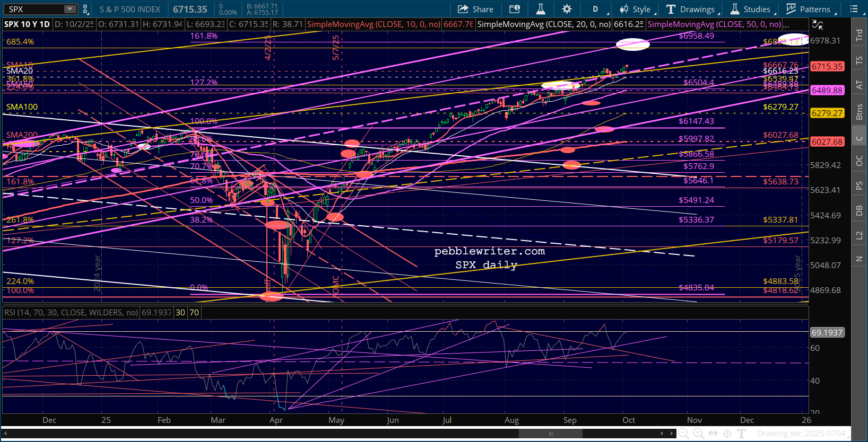Open the DB sidebar tab
This screenshot has width=868, height=442.
(x=860, y=210)
